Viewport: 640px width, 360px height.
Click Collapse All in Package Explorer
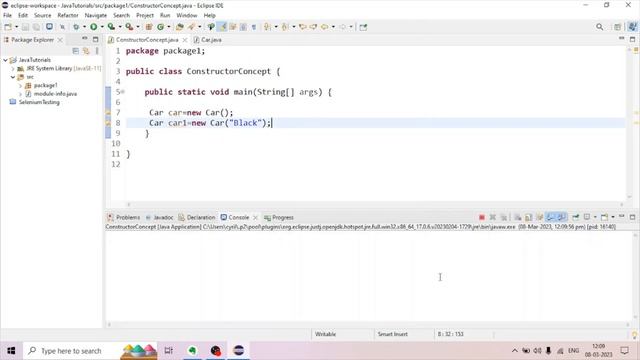(76, 51)
